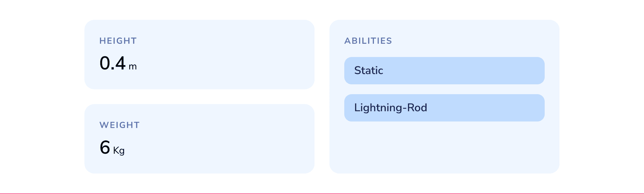The height and width of the screenshot is (194, 644).
Task: Click the ABILITIES heading
Action: click(x=368, y=41)
